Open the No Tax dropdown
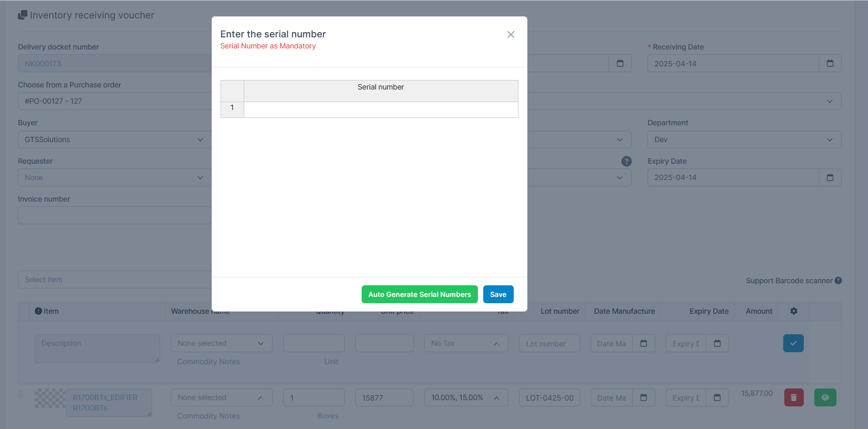 point(465,343)
